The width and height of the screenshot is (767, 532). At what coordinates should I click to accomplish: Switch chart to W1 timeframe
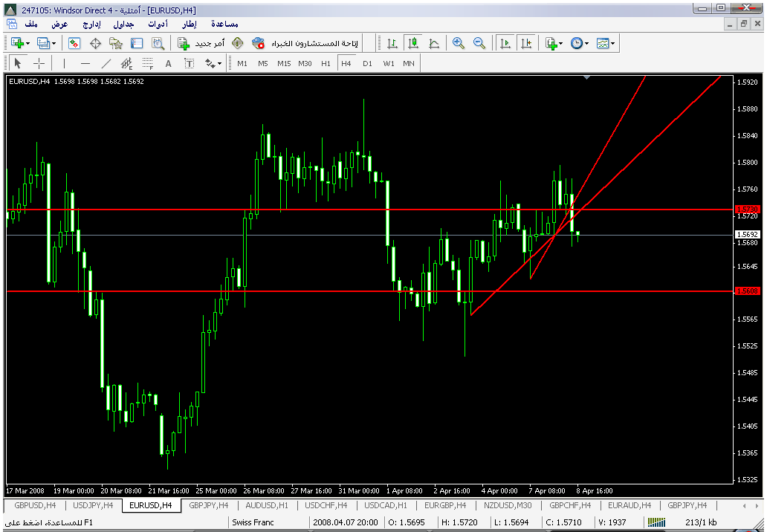[x=389, y=64]
